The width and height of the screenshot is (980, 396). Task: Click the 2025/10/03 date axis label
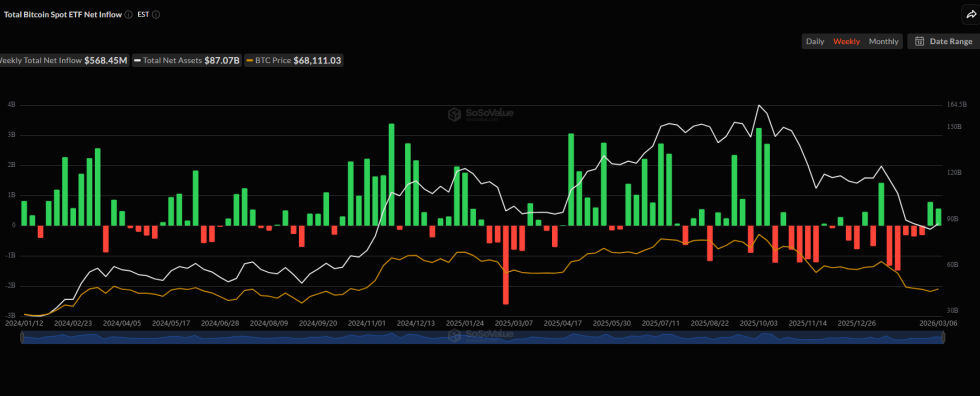(x=758, y=324)
